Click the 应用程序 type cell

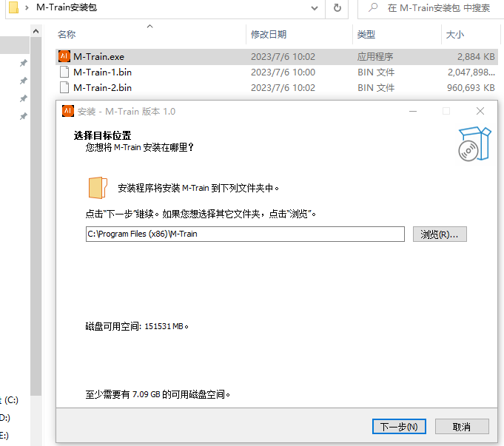coord(375,57)
